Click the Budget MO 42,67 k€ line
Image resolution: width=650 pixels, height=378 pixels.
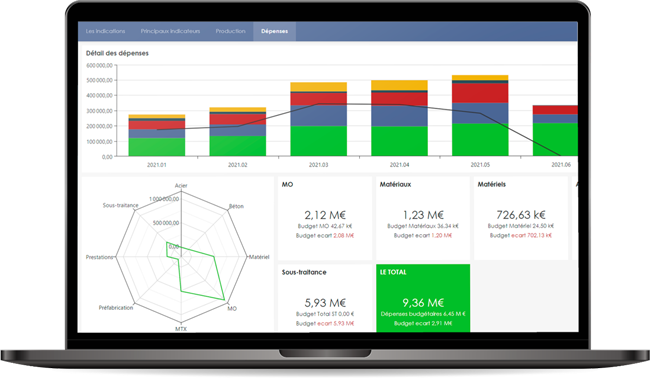(325, 226)
